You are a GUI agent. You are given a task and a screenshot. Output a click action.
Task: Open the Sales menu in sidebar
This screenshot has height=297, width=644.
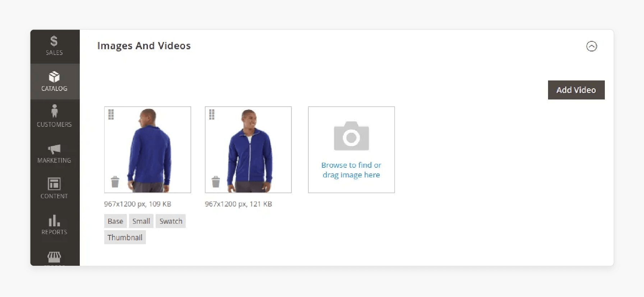(x=55, y=46)
